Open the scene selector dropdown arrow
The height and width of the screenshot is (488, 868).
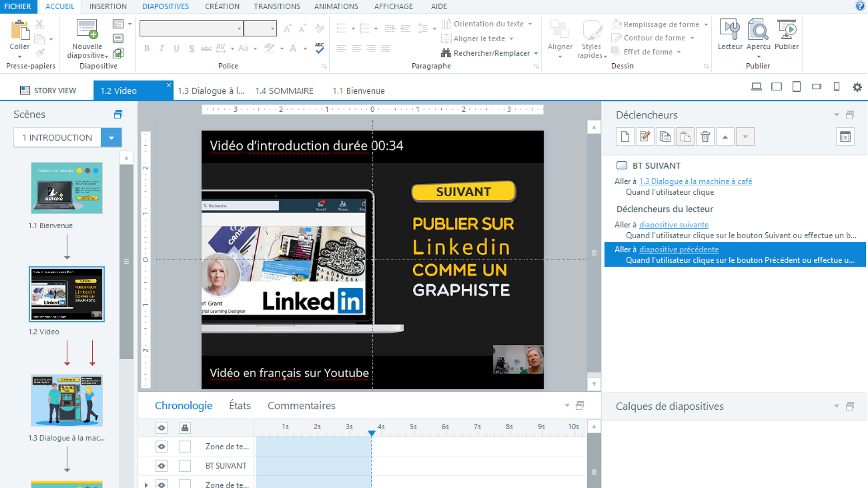(111, 137)
